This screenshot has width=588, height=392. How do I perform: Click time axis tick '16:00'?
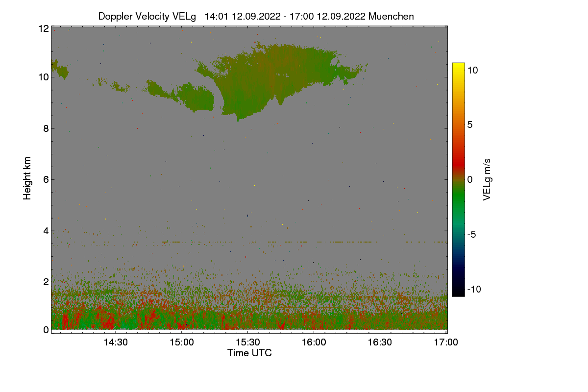[314, 343]
